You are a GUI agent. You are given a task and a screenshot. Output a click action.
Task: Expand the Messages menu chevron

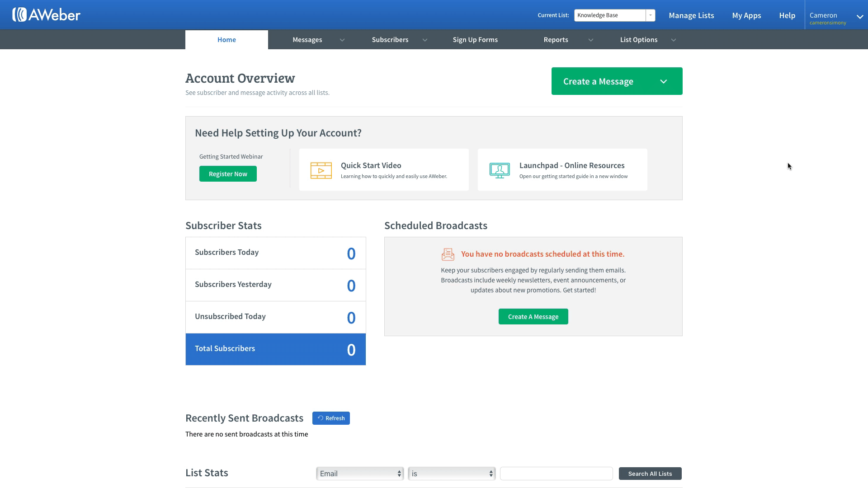[342, 40]
